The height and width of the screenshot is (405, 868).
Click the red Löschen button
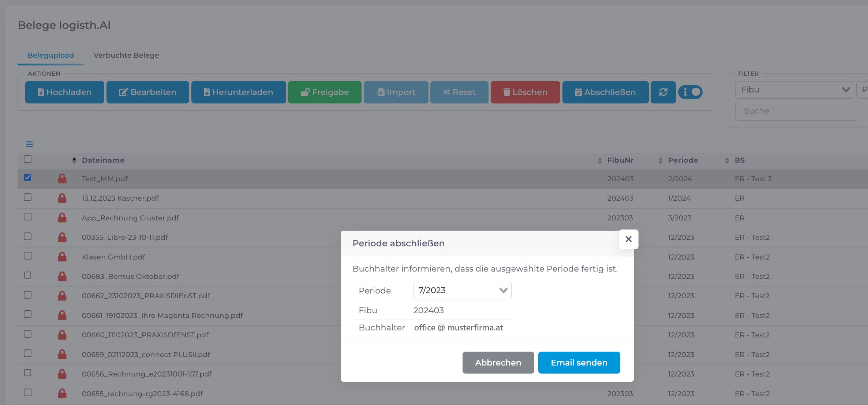[x=525, y=92]
